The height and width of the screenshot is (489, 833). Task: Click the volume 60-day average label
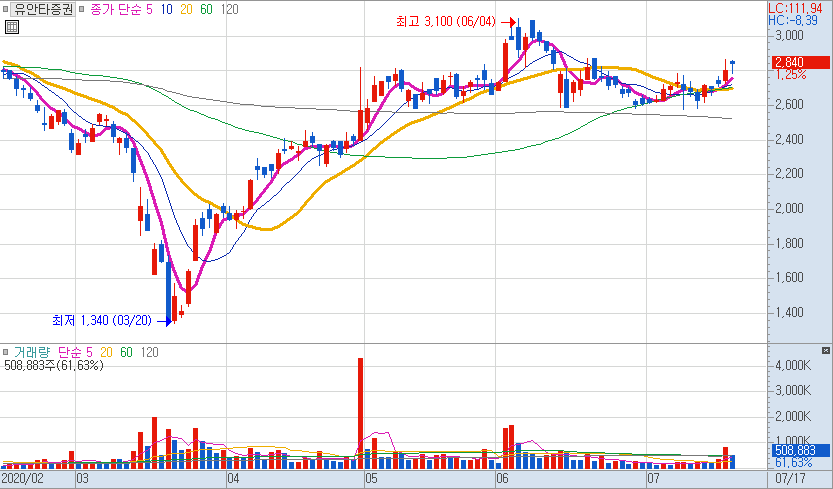[126, 352]
